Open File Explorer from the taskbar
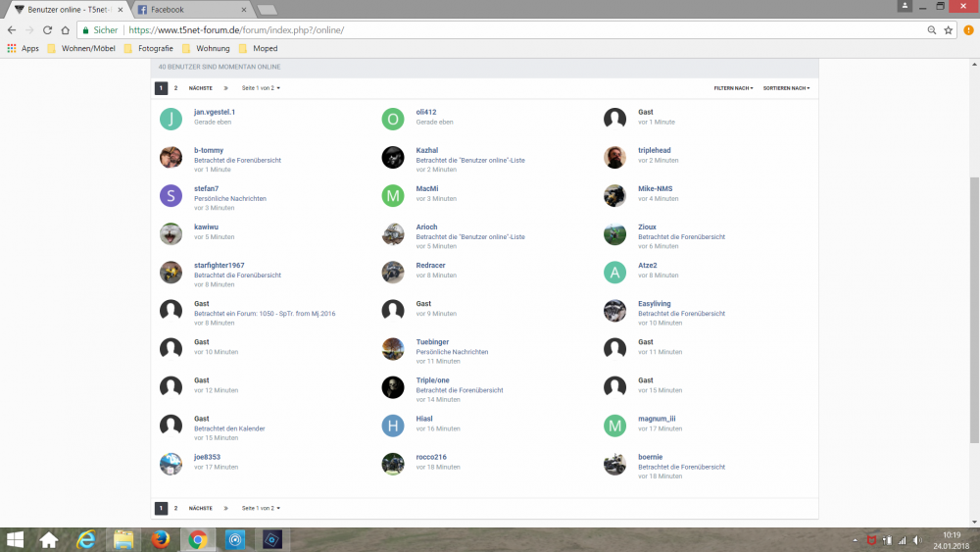This screenshot has width=980, height=552. pyautogui.click(x=123, y=539)
